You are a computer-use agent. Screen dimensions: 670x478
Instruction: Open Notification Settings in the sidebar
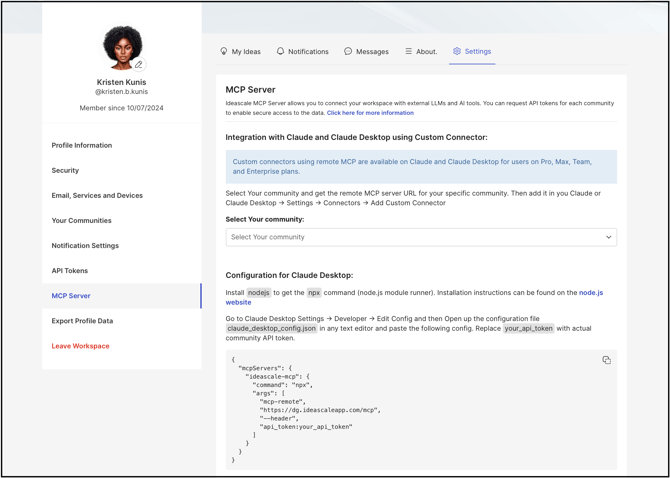[121, 246]
